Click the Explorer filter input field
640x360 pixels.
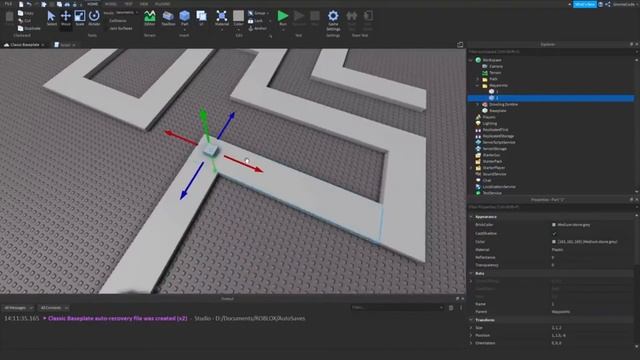click(551, 52)
